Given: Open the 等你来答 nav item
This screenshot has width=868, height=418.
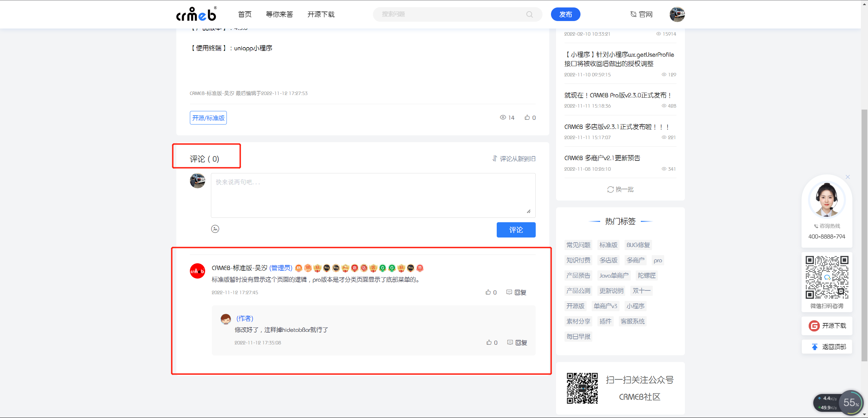Looking at the screenshot, I should (x=279, y=14).
